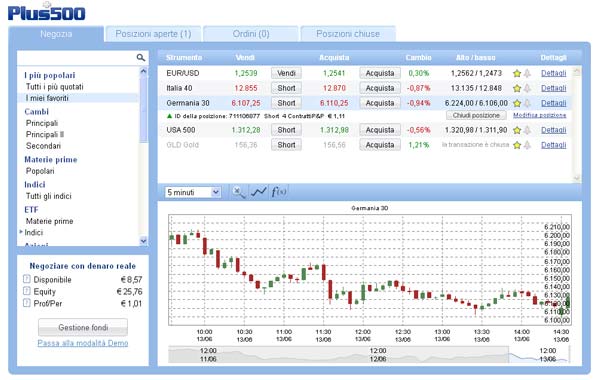Click the green position arrow icon
The height and width of the screenshot is (380, 600).
170,116
